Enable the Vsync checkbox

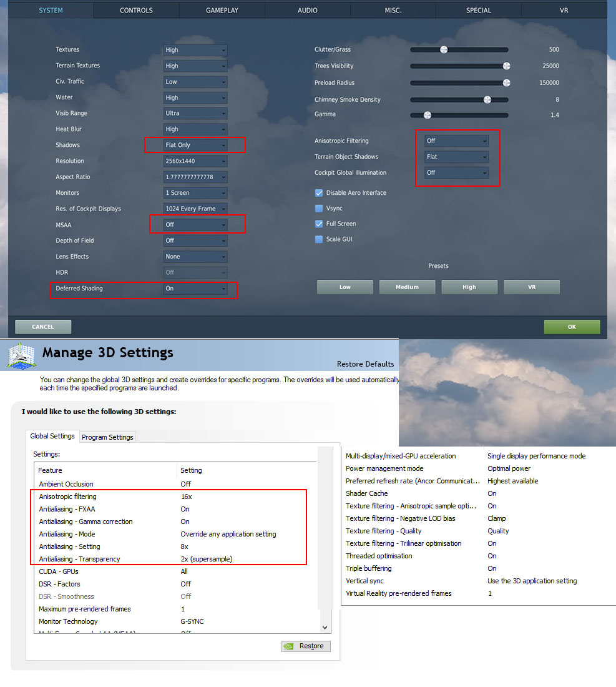click(319, 208)
